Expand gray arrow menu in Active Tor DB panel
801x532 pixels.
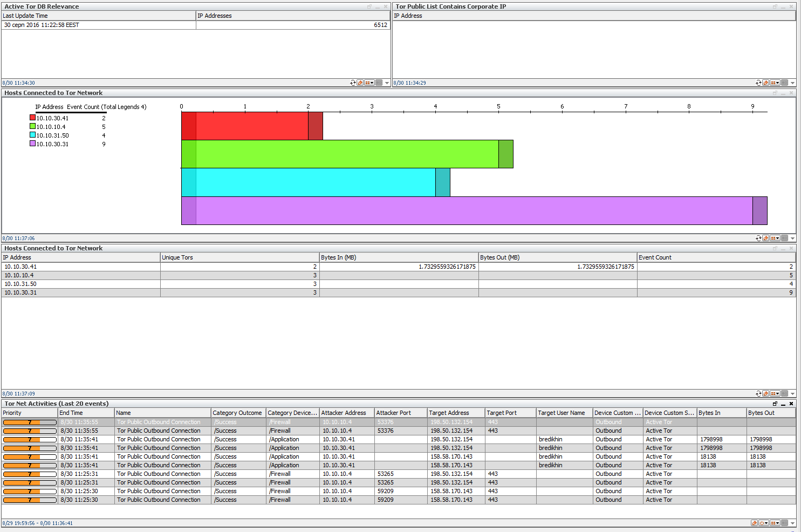coord(387,83)
